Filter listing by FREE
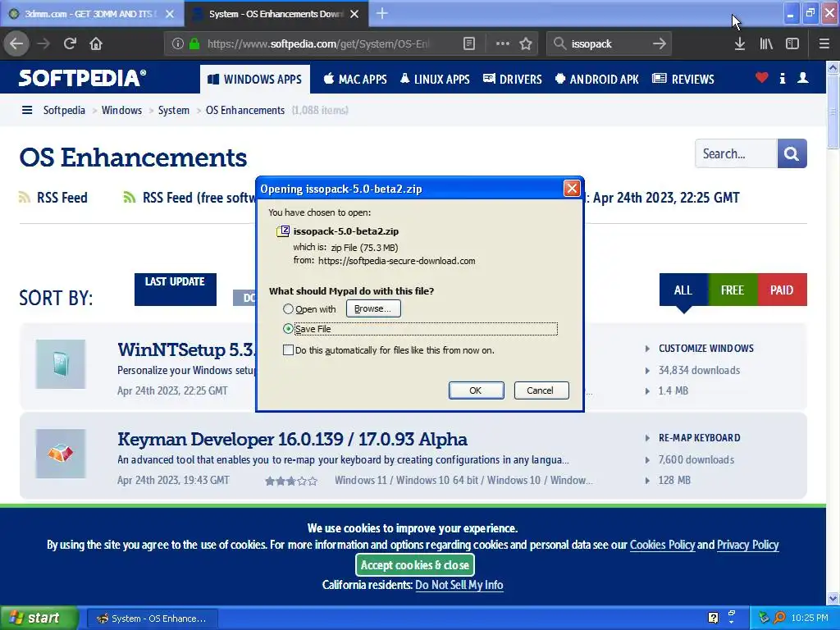Screen dimensions: 840x630 coord(733,290)
